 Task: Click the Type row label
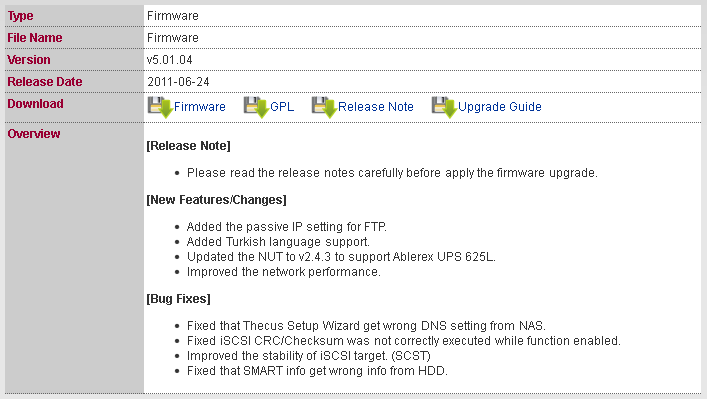(x=20, y=16)
